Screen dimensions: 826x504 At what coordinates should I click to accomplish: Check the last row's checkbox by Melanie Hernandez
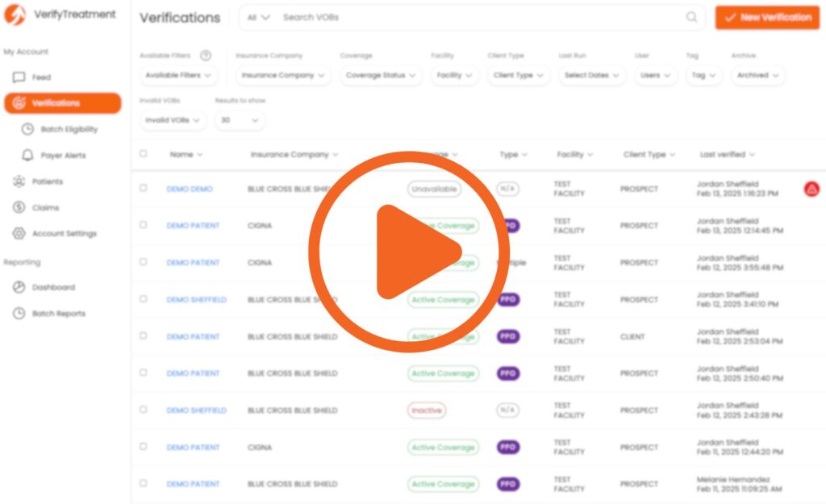144,483
